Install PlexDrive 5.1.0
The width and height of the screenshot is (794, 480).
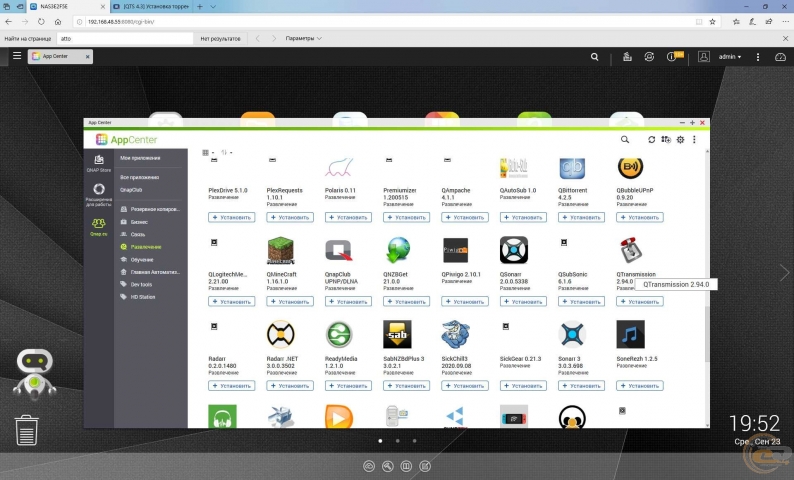pyautogui.click(x=231, y=217)
